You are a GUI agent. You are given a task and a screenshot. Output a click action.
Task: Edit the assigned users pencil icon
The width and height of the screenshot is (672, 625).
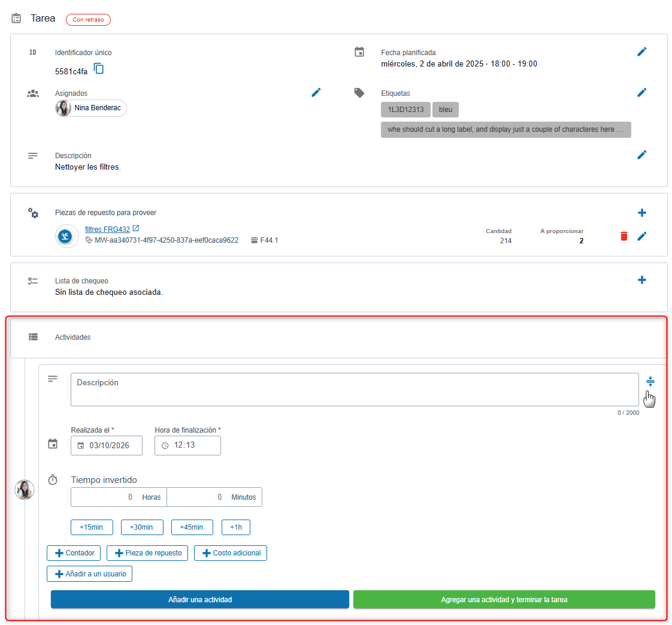316,92
